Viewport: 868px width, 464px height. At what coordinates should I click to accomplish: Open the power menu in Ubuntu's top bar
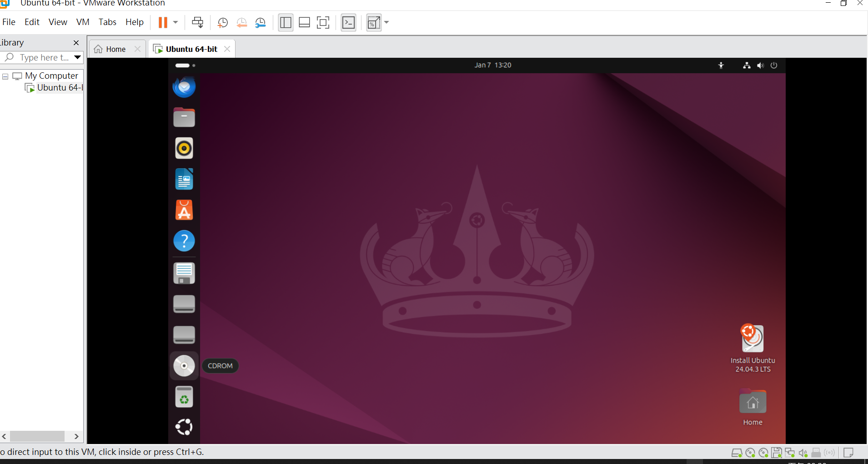coord(773,65)
